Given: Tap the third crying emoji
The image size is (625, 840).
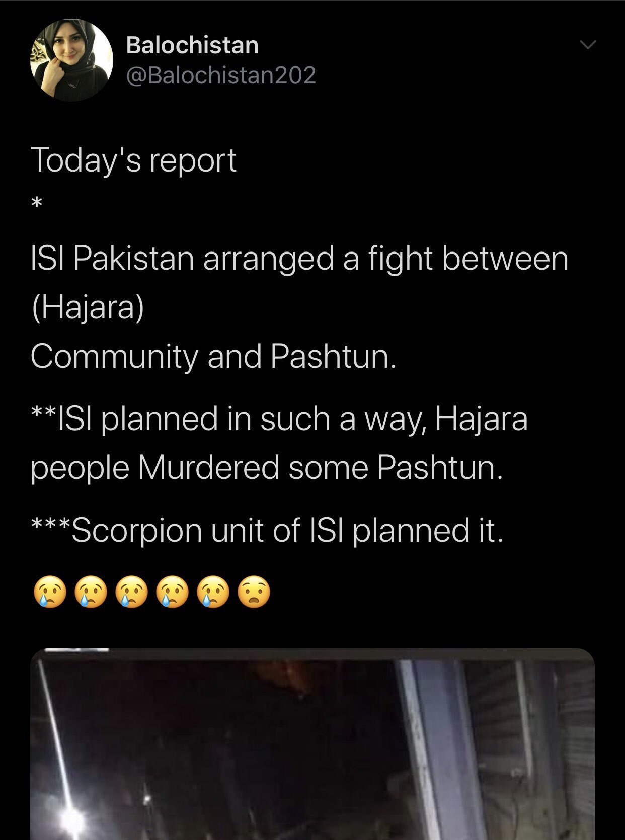Looking at the screenshot, I should point(132,593).
